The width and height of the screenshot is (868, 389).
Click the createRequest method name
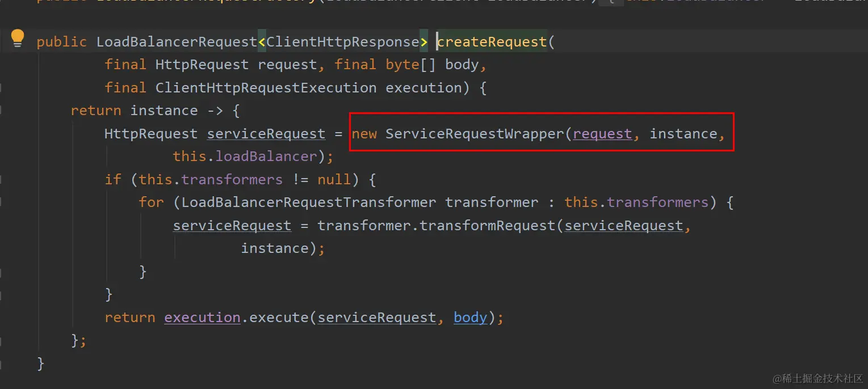point(492,42)
